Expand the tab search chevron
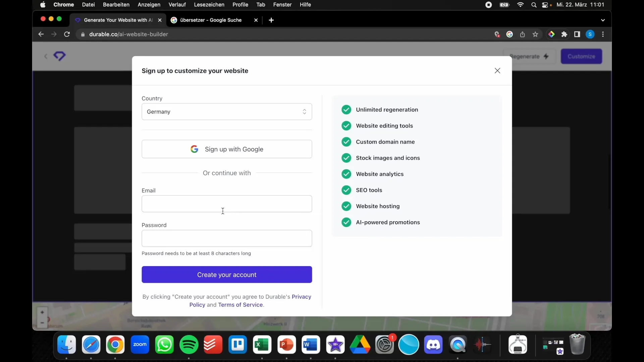This screenshot has width=644, height=362. pyautogui.click(x=603, y=20)
